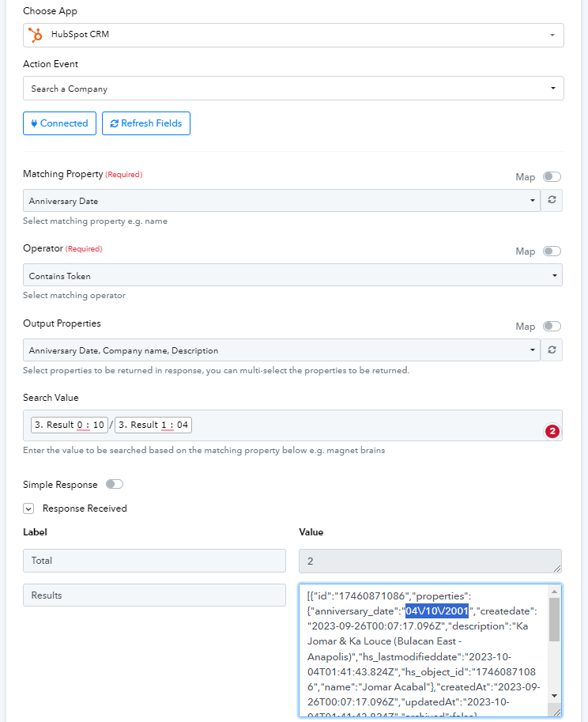Refresh the Output Properties field list
This screenshot has width=588, height=722.
click(x=552, y=350)
